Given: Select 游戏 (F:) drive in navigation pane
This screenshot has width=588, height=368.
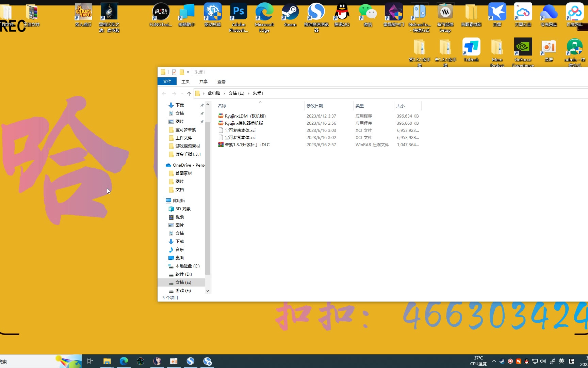Looking at the screenshot, I should click(x=183, y=291).
